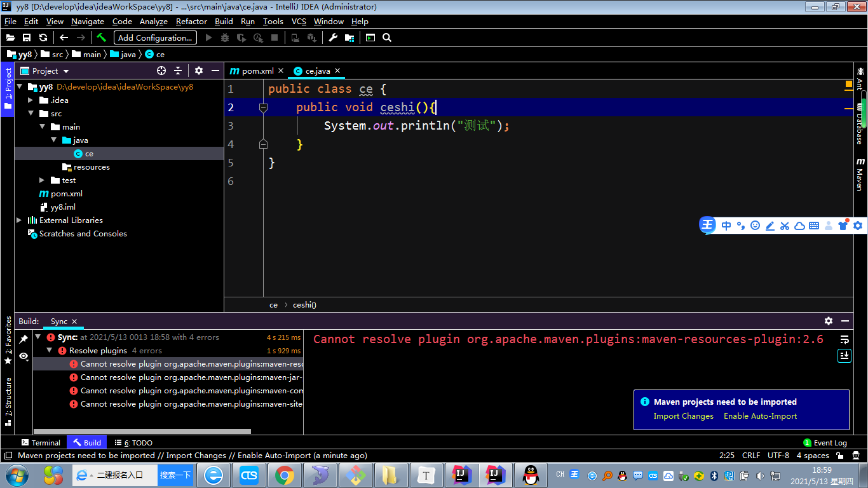
Task: Collapse the Resolve plugins error node
Action: [x=50, y=351]
